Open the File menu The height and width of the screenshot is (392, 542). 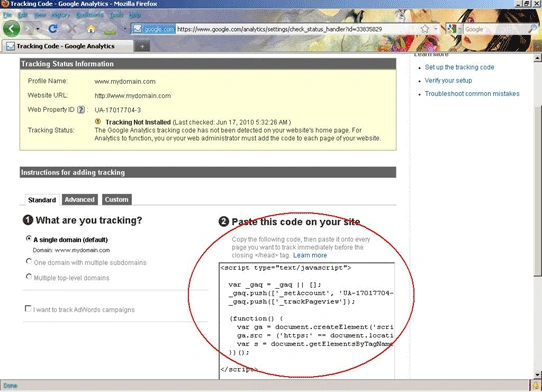7,15
